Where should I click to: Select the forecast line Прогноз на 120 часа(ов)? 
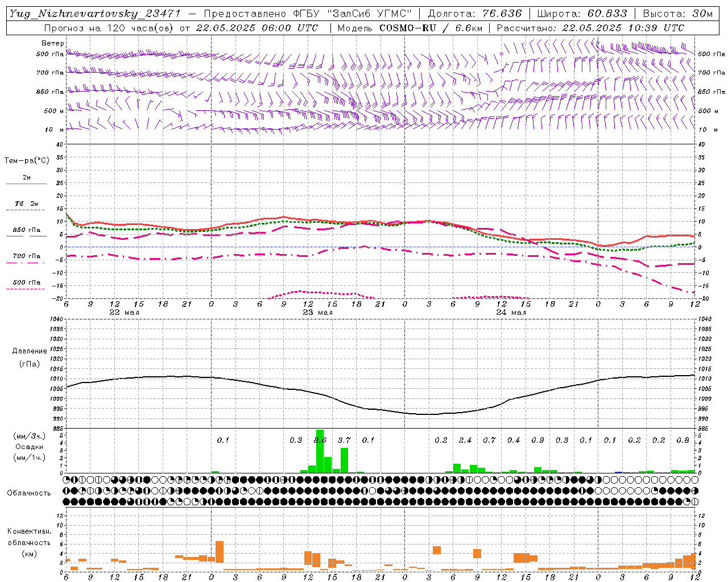coord(109,28)
